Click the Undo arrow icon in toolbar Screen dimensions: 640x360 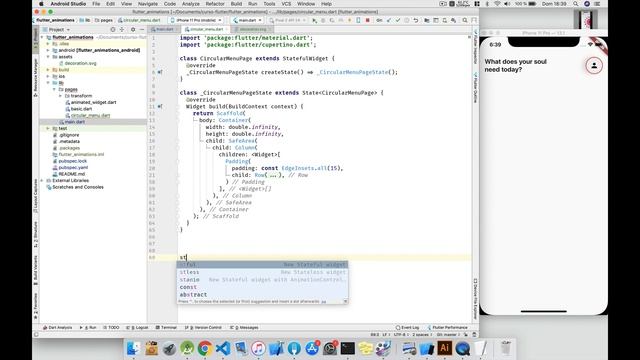click(x=416, y=20)
